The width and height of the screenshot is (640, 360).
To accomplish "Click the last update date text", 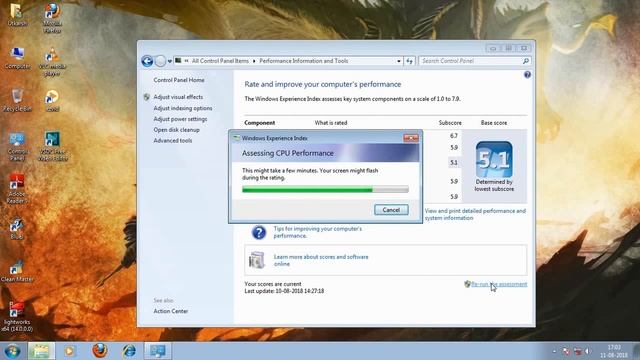I will coord(284,291).
